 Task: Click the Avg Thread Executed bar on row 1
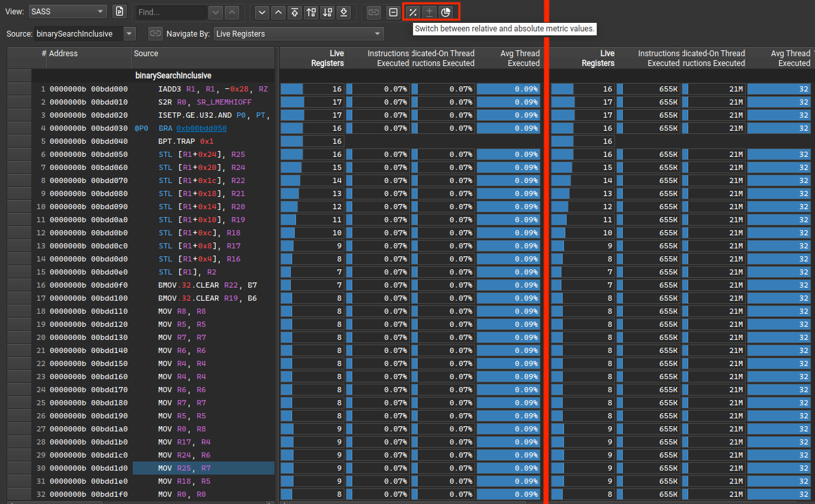(508, 88)
